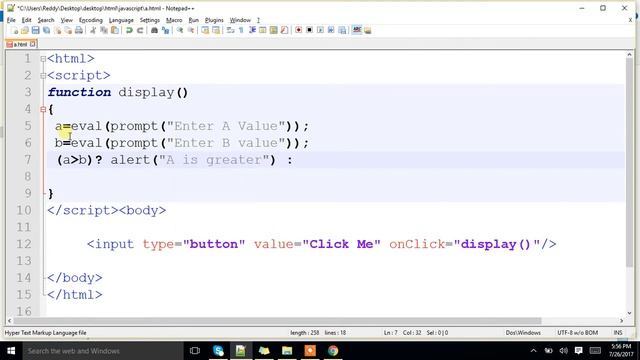This screenshot has height=360, width=640.
Task: Open Skype from the taskbar
Action: click(x=218, y=351)
